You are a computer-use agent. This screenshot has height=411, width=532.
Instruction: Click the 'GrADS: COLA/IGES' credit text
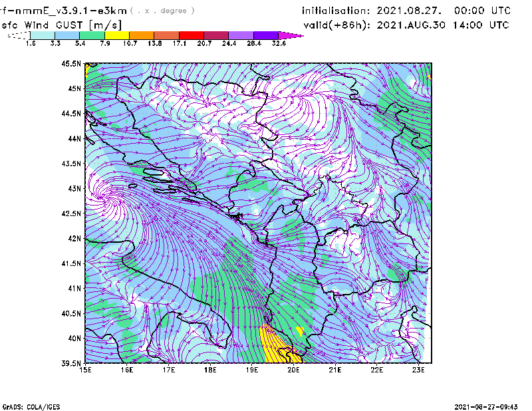[x=31, y=407]
